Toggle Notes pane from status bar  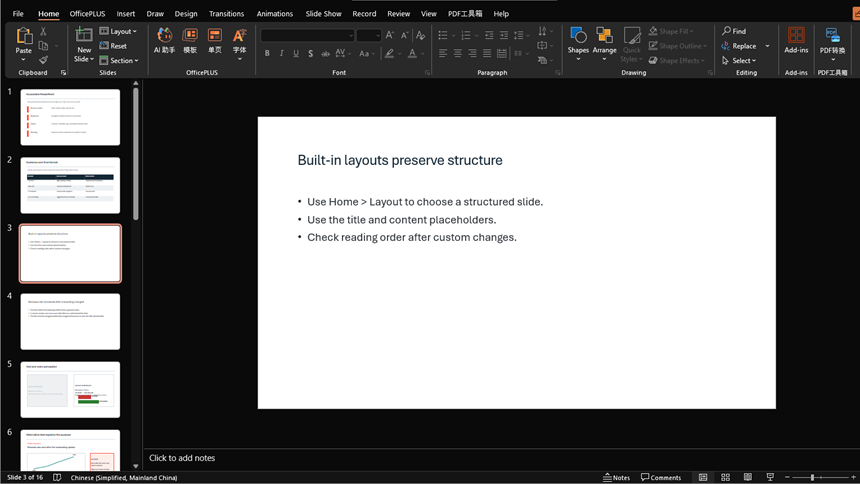616,477
